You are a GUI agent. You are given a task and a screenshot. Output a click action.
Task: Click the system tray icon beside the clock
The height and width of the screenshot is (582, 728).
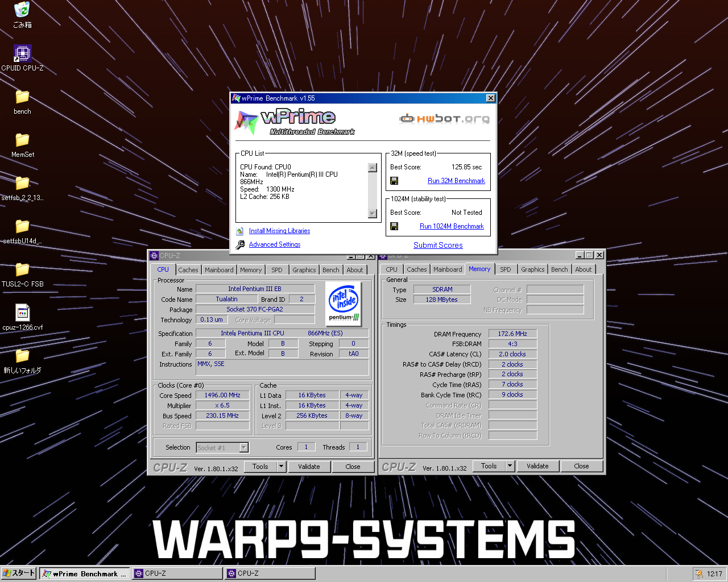pos(699,574)
